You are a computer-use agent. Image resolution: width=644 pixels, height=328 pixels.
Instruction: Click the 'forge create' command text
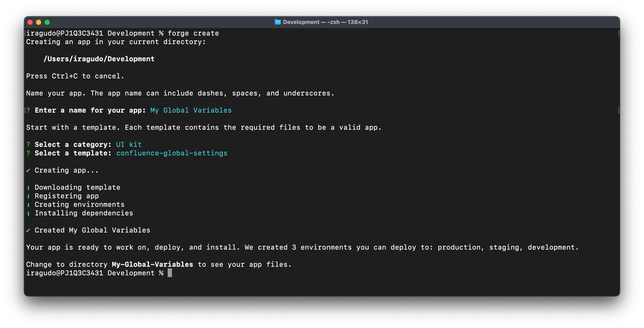[x=193, y=34]
